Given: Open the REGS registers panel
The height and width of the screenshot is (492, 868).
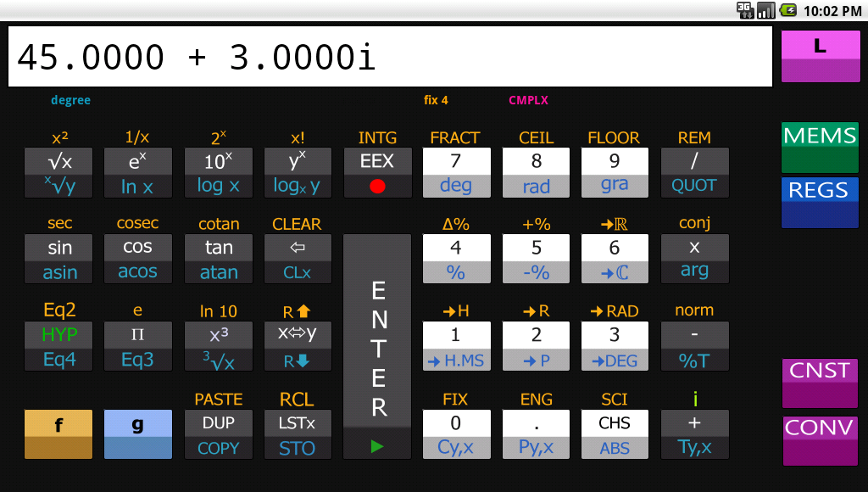Looking at the screenshot, I should pos(819,202).
